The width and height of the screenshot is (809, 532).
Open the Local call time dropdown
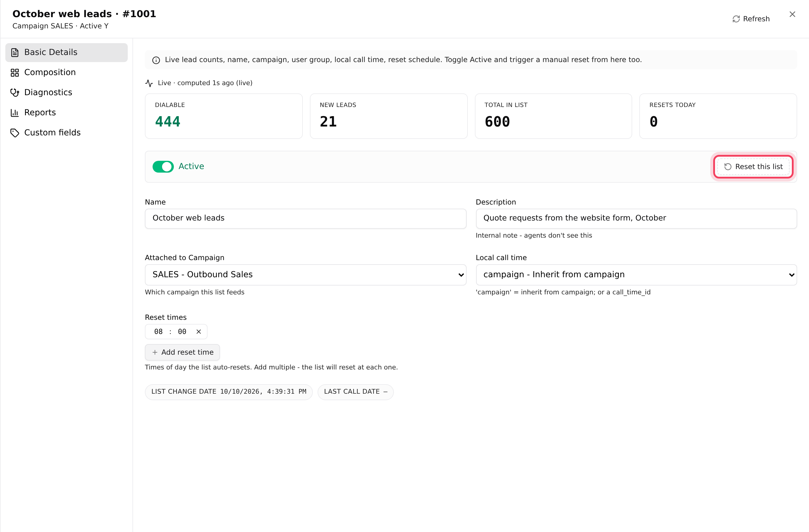pos(636,275)
